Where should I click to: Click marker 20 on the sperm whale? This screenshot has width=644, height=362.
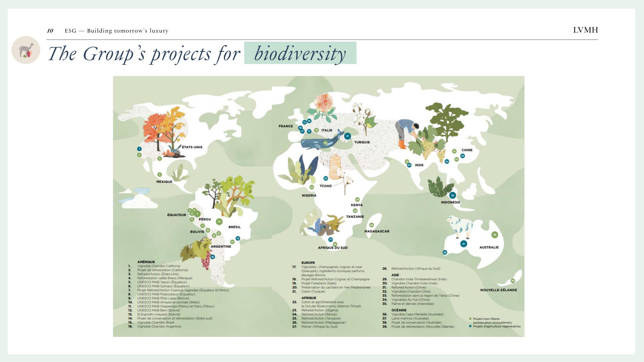pos(325,143)
